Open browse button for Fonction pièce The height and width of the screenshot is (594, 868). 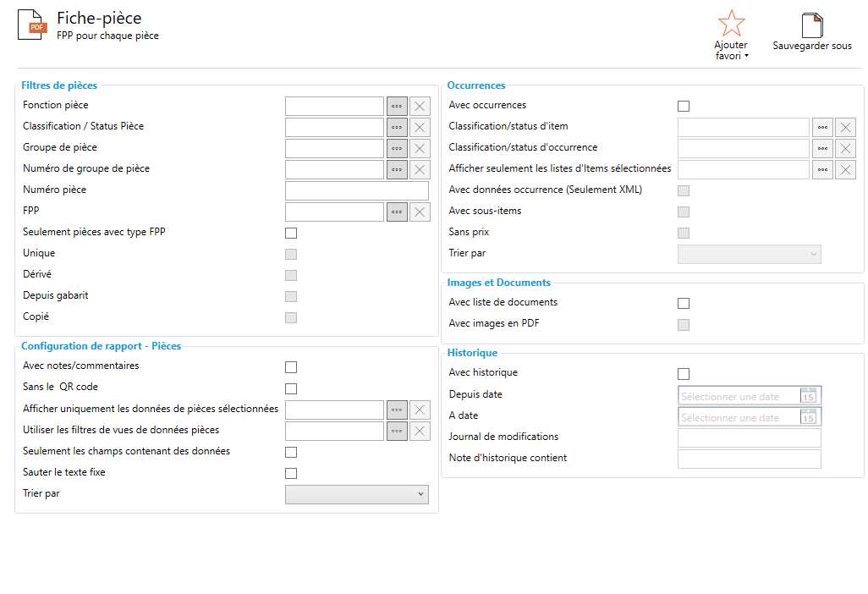[397, 106]
